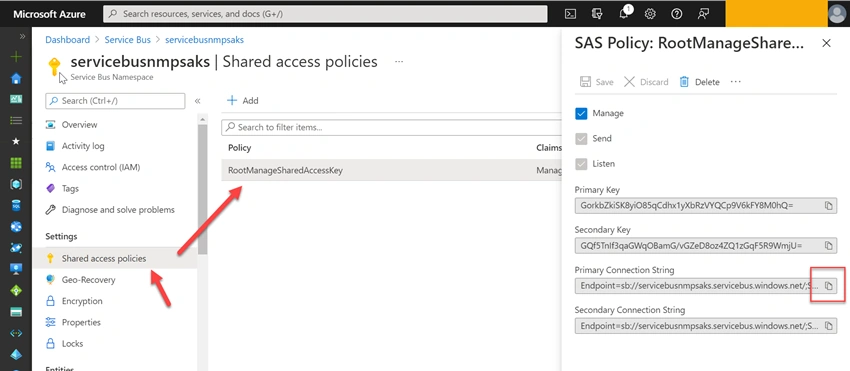Collapse the resource menu with double chevron
This screenshot has width=850, height=371.
pos(197,101)
